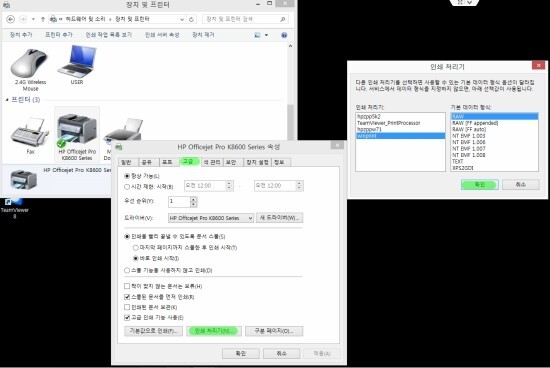Viewport: 550px width, 368px height.
Task: Select the 항상 가능(L) radio button
Action: click(127, 176)
